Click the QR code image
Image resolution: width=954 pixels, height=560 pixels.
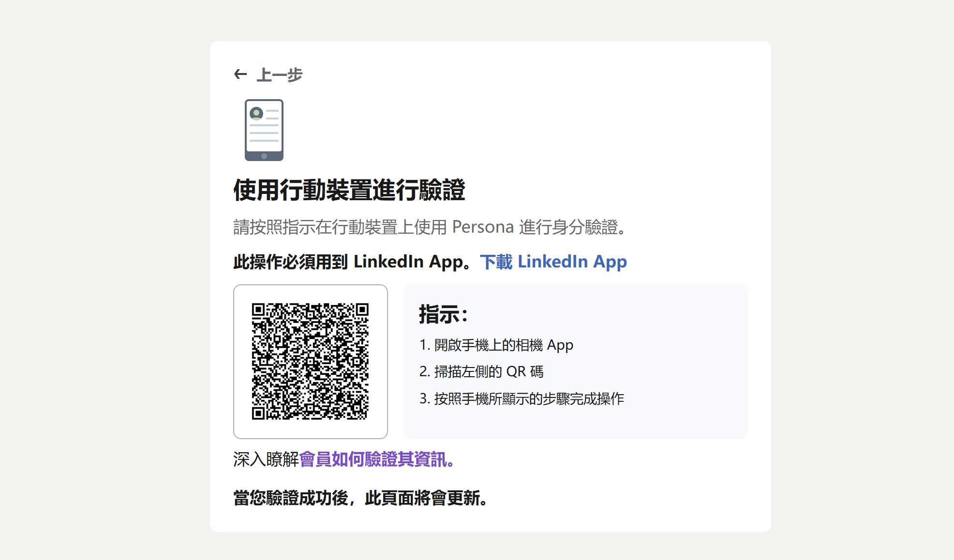pyautogui.click(x=310, y=361)
